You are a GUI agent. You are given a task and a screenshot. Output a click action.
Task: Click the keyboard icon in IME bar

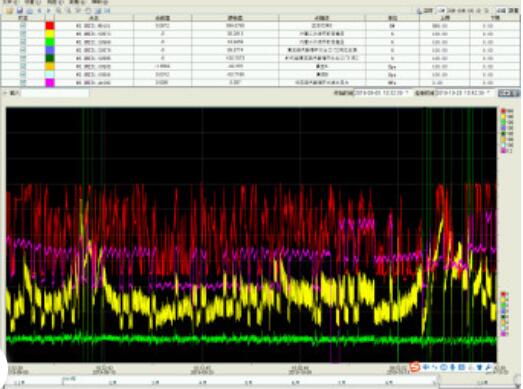pyautogui.click(x=462, y=368)
